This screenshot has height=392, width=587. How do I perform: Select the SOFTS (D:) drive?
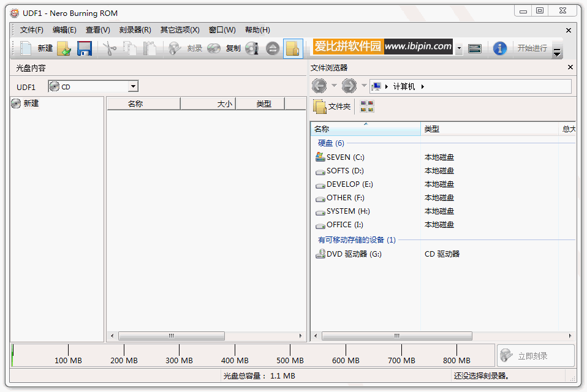click(x=345, y=170)
